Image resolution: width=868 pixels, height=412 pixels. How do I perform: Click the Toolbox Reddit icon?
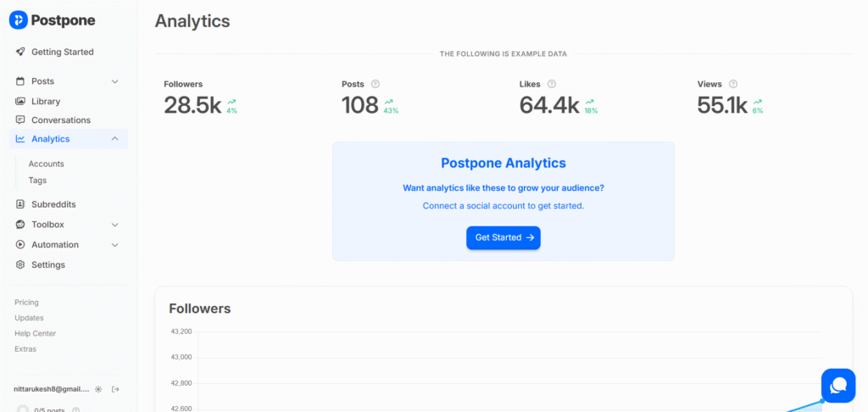tap(20, 225)
